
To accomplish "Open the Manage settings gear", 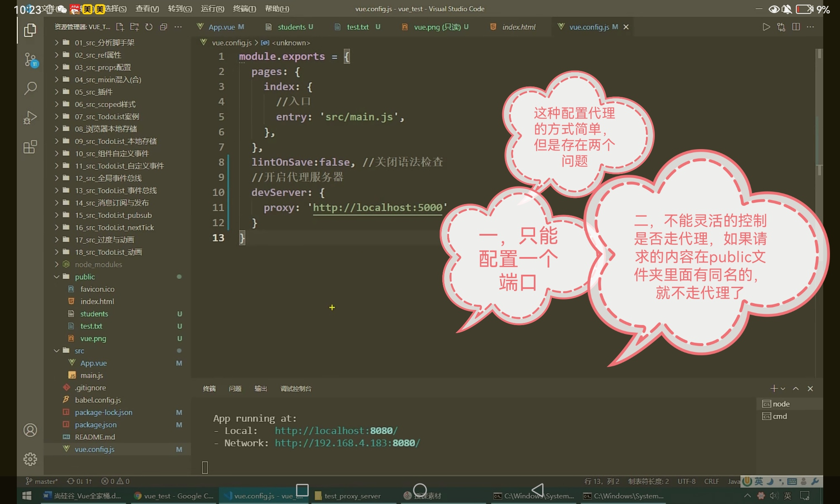I will pyautogui.click(x=30, y=459).
